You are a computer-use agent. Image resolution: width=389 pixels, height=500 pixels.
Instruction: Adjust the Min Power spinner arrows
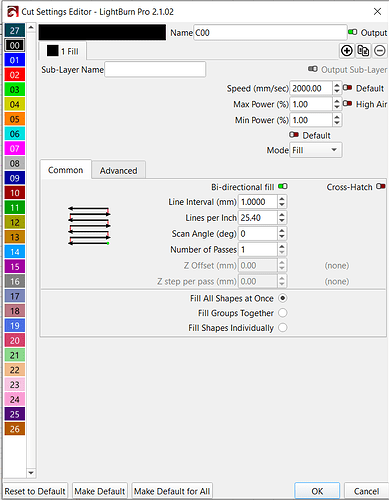click(337, 120)
